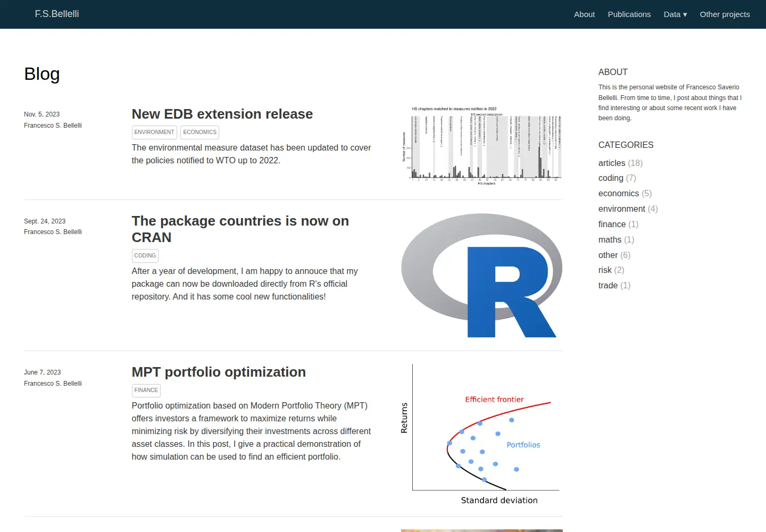Click the R logo image
Viewport: 766px width, 532px height.
[481, 275]
